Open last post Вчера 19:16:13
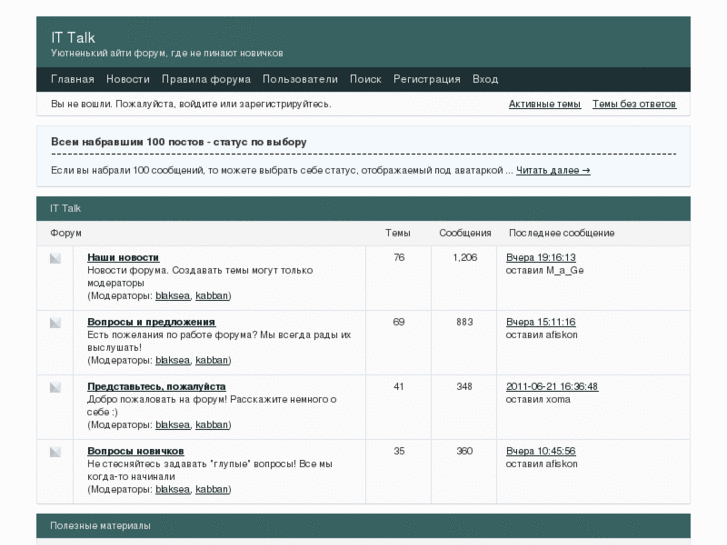 [x=541, y=257]
